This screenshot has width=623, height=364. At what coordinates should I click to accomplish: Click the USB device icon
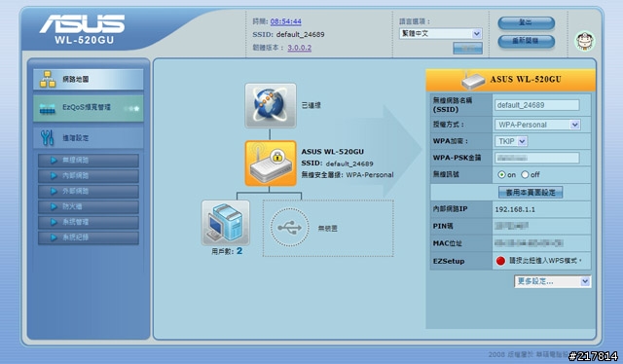pyautogui.click(x=290, y=228)
